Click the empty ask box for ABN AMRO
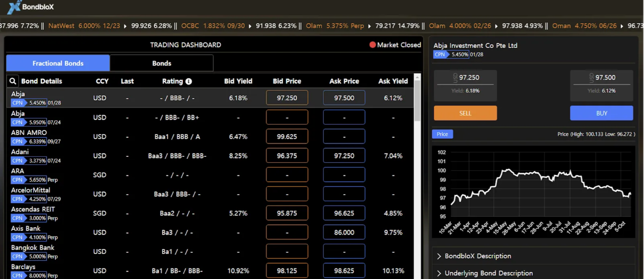This screenshot has width=644, height=279. (x=344, y=137)
